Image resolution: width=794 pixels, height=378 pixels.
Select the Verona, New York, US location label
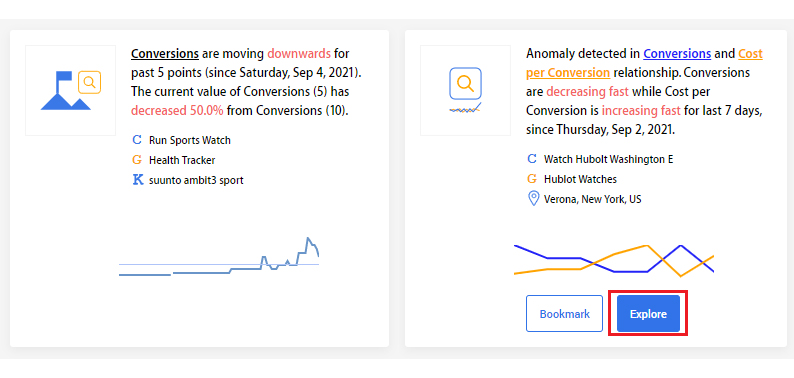click(x=592, y=199)
